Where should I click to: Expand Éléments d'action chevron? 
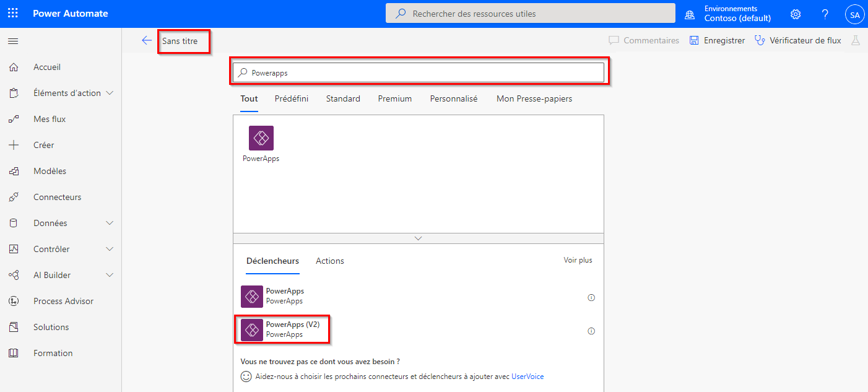tap(110, 93)
